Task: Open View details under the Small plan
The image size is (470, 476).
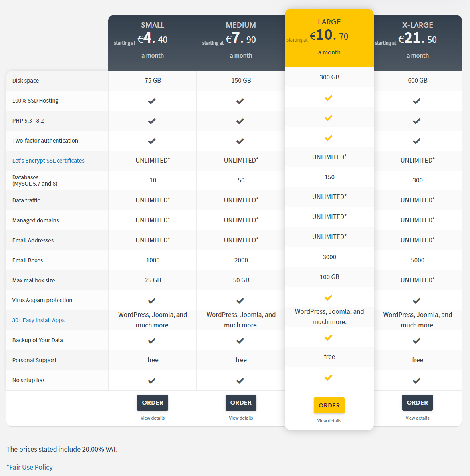Action: click(x=153, y=418)
